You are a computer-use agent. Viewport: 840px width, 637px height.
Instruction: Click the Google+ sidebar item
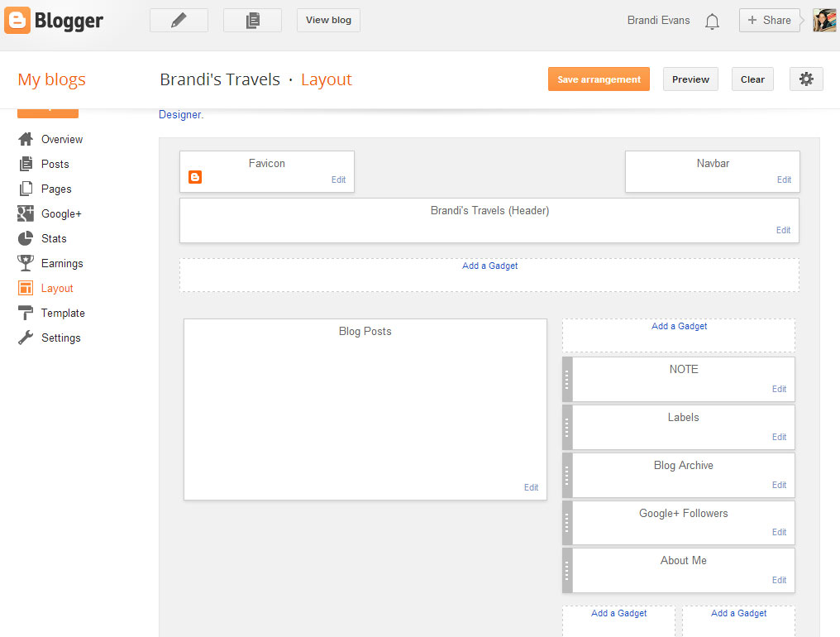pyautogui.click(x=61, y=213)
